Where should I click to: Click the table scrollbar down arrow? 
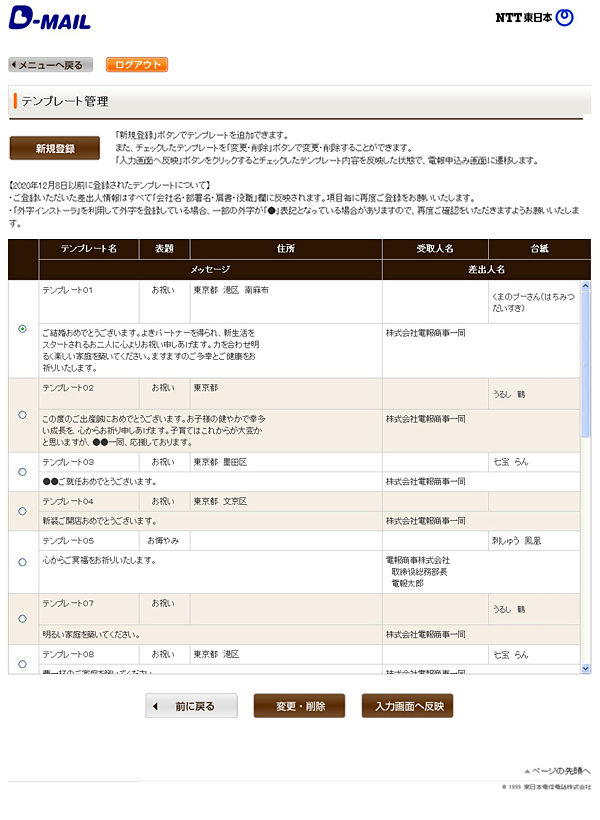click(x=586, y=668)
